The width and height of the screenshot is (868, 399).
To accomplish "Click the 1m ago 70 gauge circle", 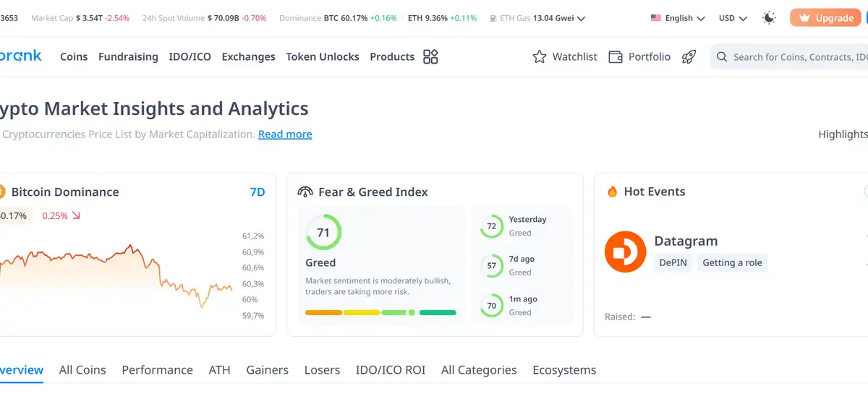I will coord(492,306).
